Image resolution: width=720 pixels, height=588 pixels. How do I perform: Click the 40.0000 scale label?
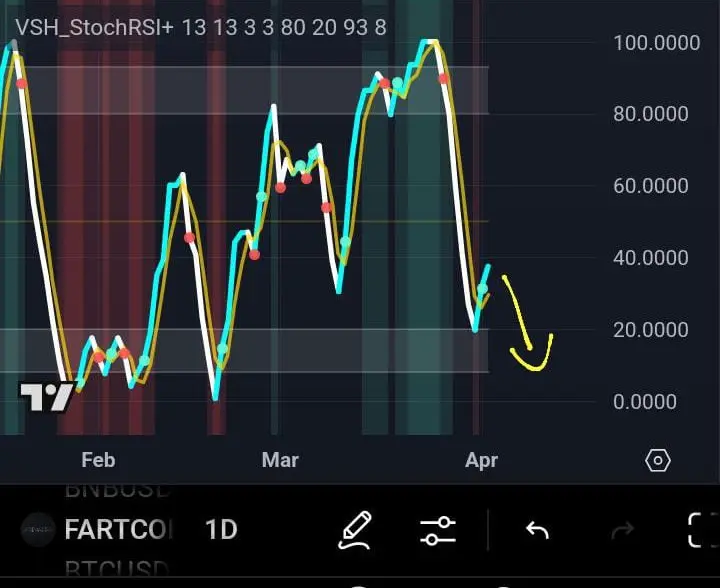point(651,258)
